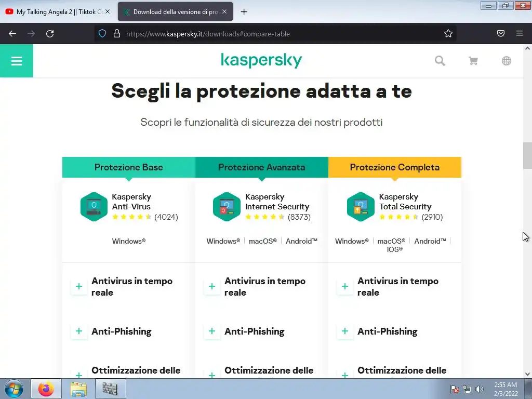The image size is (532, 399).
Task: Open the Save to Pocket icon
Action: click(x=501, y=33)
